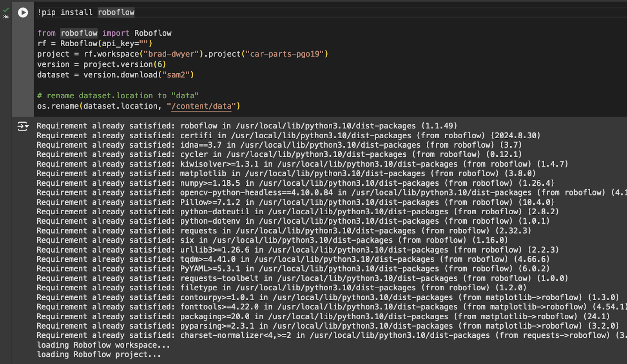The height and width of the screenshot is (364, 627).
Task: Click output line for roboflow (1.1.49)
Action: click(x=247, y=126)
